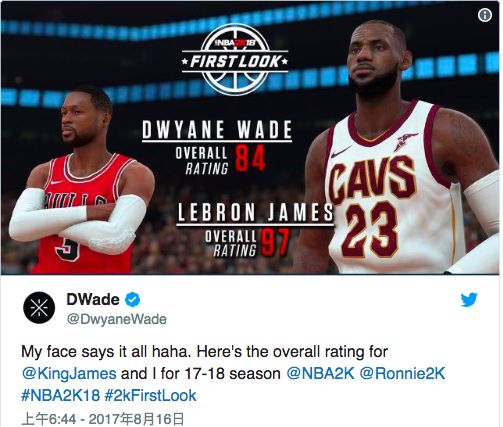Image resolution: width=503 pixels, height=427 pixels.
Task: Click the info icon on the image
Action: click(x=485, y=15)
